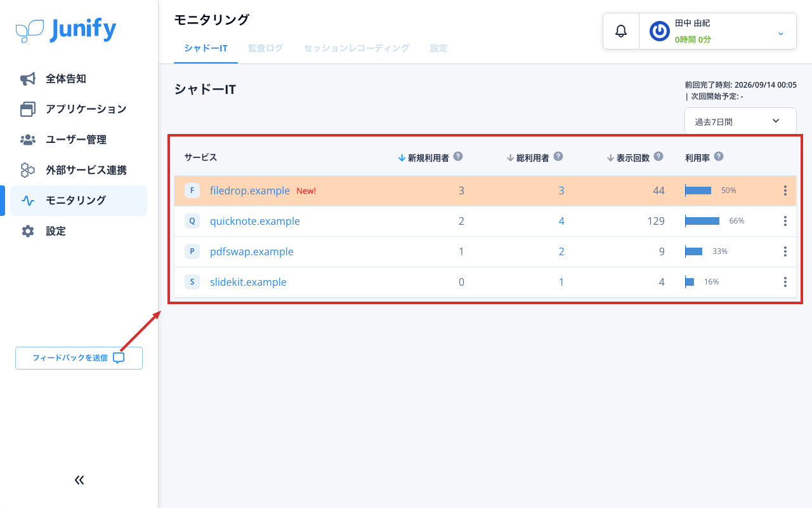Switch to the 設定 tab in header
812x508 pixels.
tap(439, 48)
